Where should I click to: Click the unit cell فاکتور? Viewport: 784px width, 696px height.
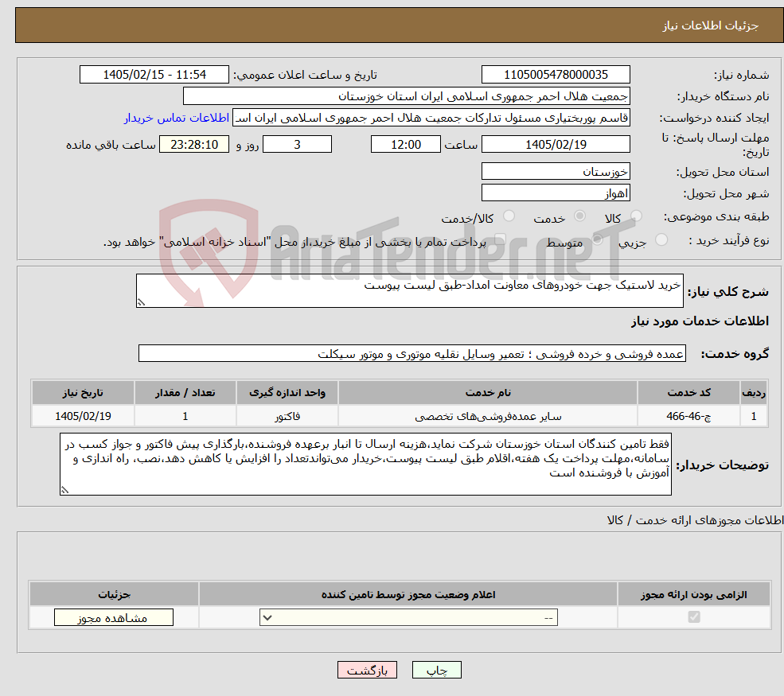[287, 416]
